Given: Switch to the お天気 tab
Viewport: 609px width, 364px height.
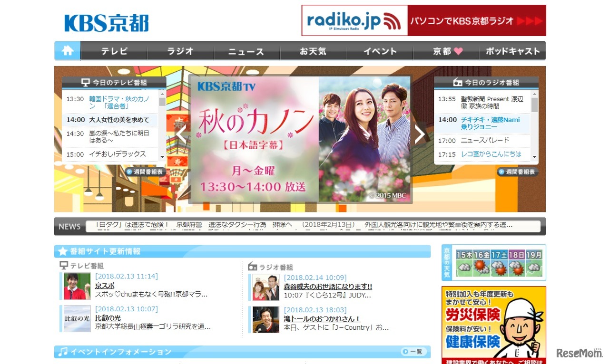Looking at the screenshot, I should [313, 51].
